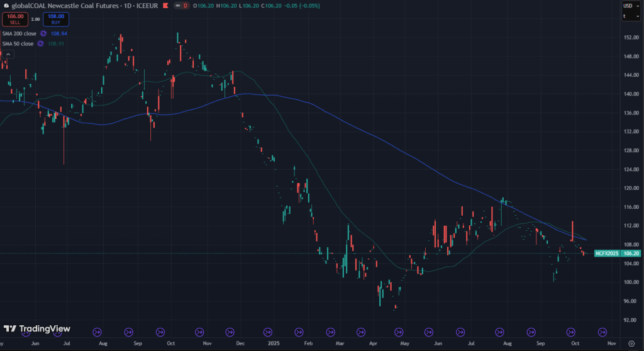Open the time axis settings gear icon
The height and width of the screenshot is (351, 644).
[631, 344]
